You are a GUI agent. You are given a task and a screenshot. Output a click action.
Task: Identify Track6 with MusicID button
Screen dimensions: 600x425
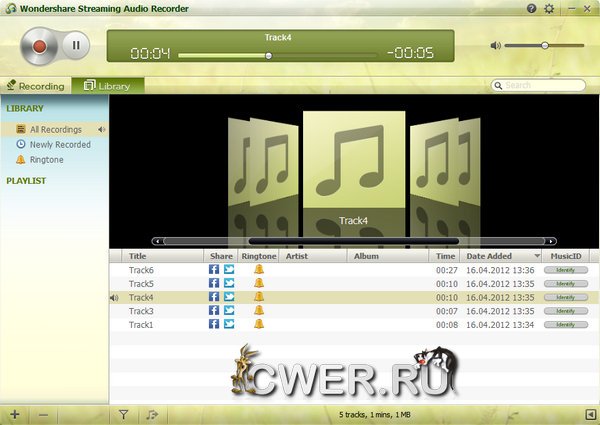[x=566, y=270]
